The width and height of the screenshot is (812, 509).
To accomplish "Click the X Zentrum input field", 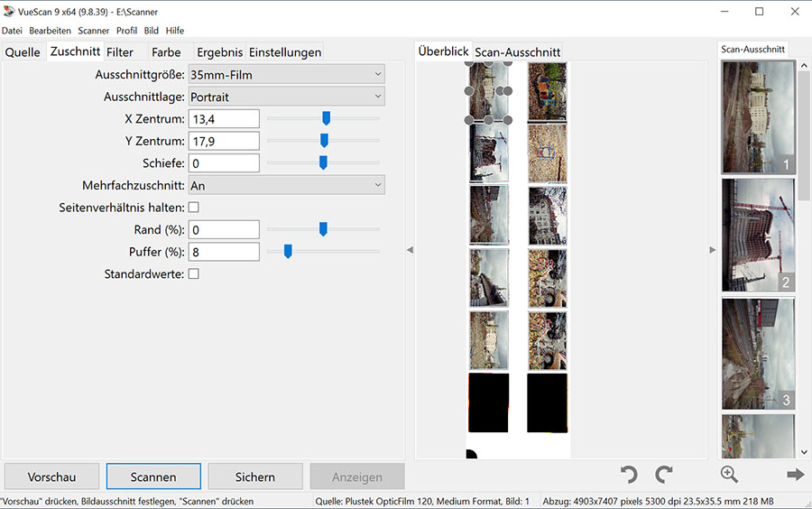I will 224,119.
